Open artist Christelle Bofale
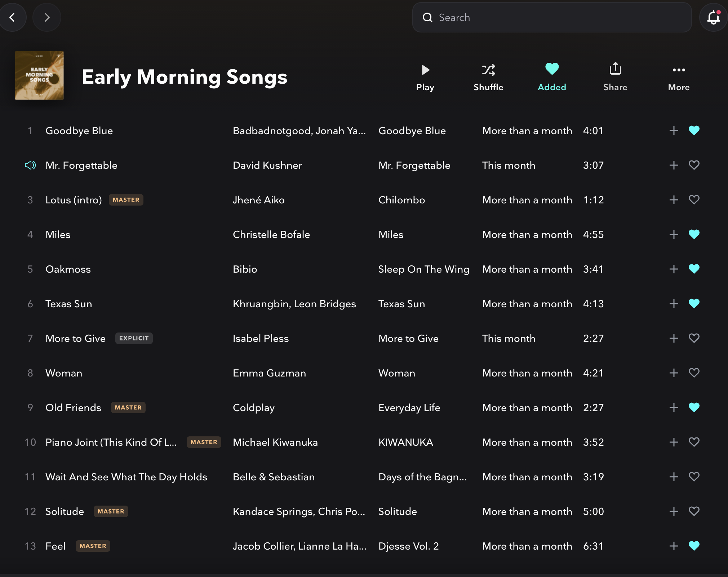The height and width of the screenshot is (577, 728). [x=271, y=234]
